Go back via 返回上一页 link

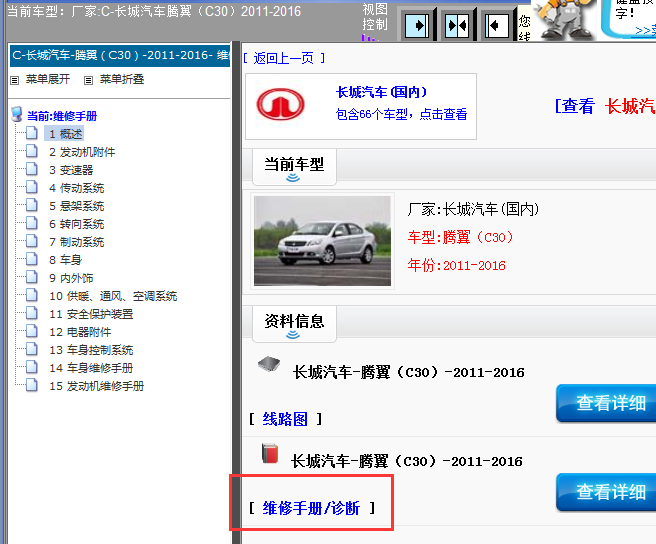click(284, 58)
